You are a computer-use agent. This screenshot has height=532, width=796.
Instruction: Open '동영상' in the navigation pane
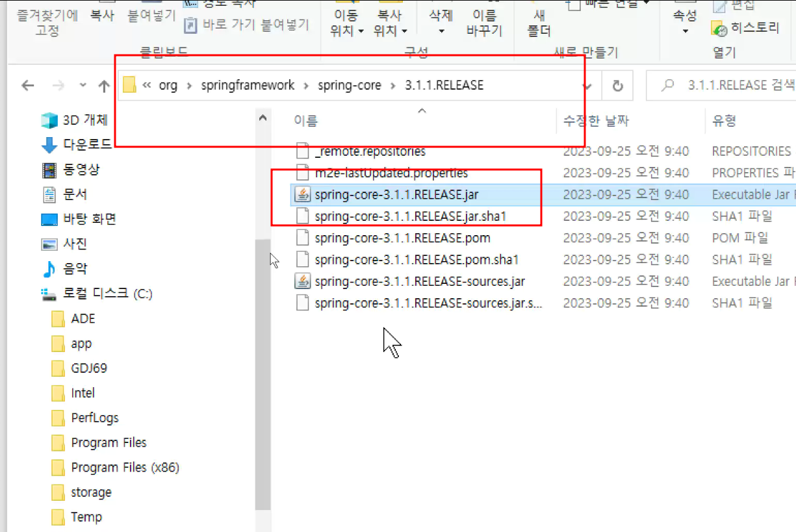click(x=81, y=170)
